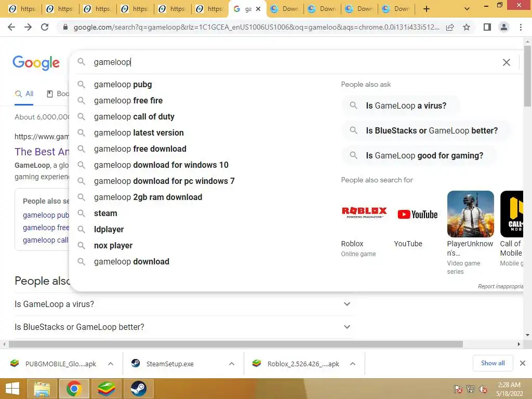The width and height of the screenshot is (532, 399).
Task: Click Report inappropriate predictions link
Action: point(500,286)
